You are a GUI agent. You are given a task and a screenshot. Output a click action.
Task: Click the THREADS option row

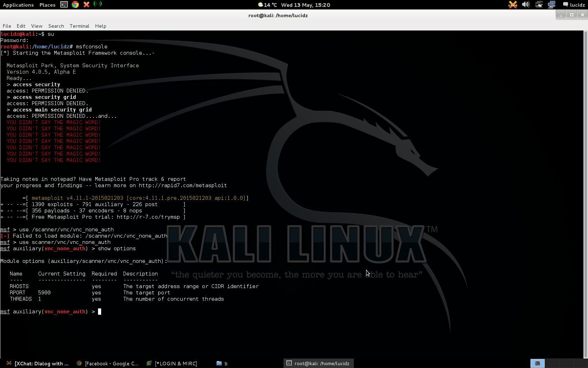pyautogui.click(x=117, y=299)
